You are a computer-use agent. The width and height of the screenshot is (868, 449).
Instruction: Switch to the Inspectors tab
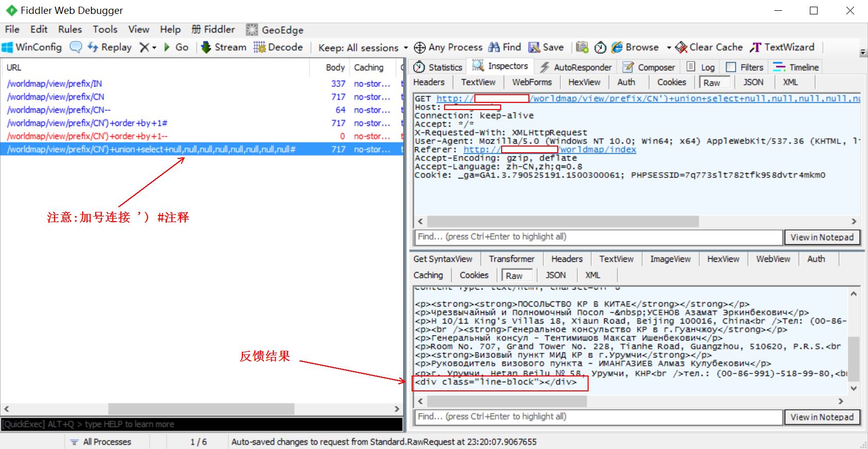[500, 66]
